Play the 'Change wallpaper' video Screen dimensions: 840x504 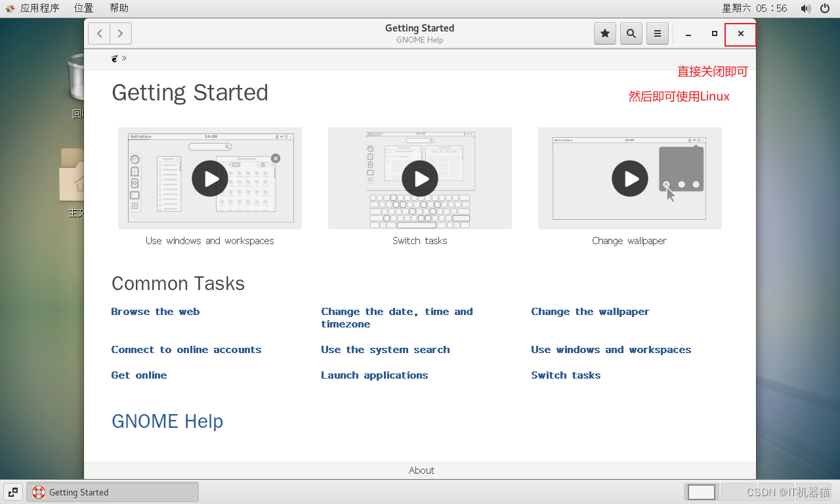pyautogui.click(x=630, y=178)
